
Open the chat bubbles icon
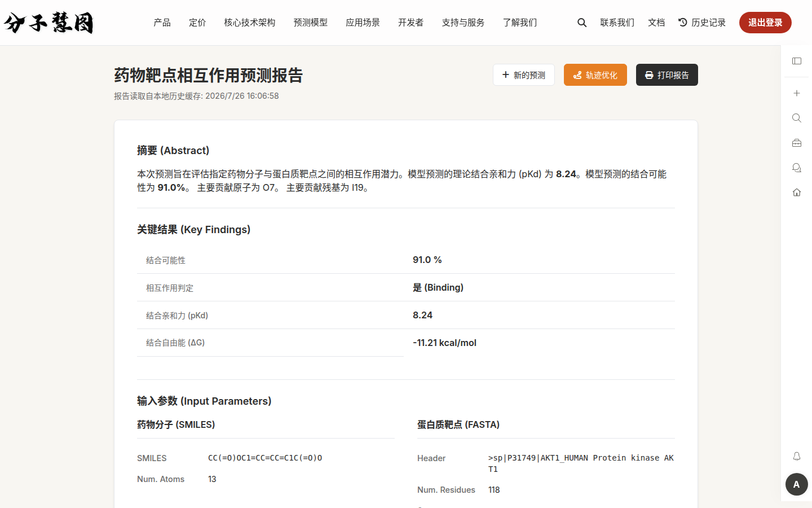click(797, 168)
